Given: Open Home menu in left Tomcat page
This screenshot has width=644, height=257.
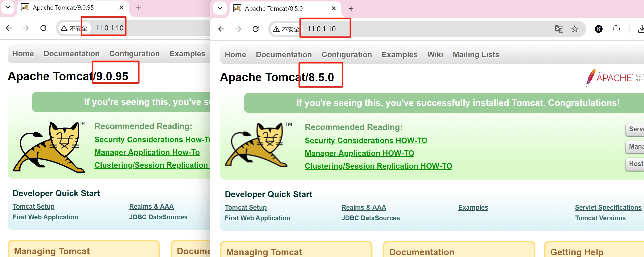Looking at the screenshot, I should [23, 54].
